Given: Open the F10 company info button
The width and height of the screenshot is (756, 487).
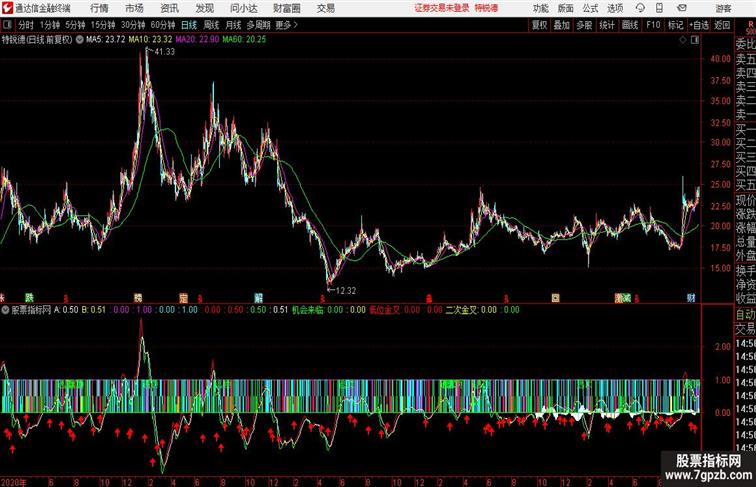Looking at the screenshot, I should [653, 25].
